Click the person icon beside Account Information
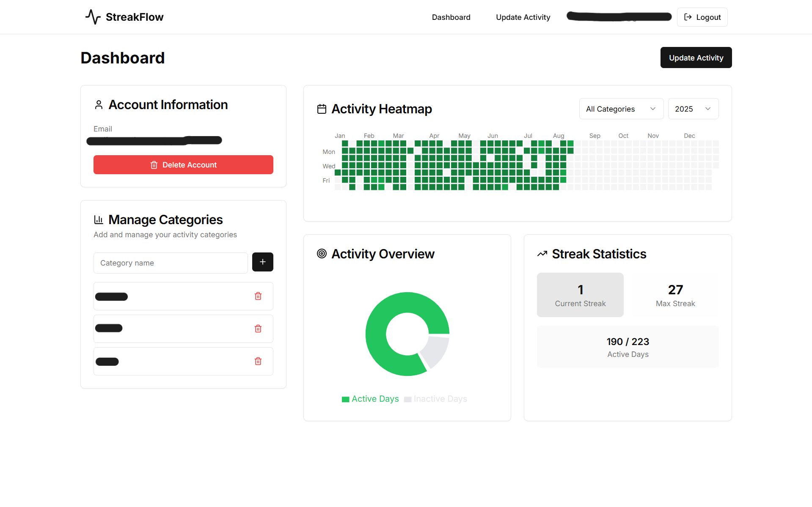The height and width of the screenshot is (507, 812). coord(99,105)
